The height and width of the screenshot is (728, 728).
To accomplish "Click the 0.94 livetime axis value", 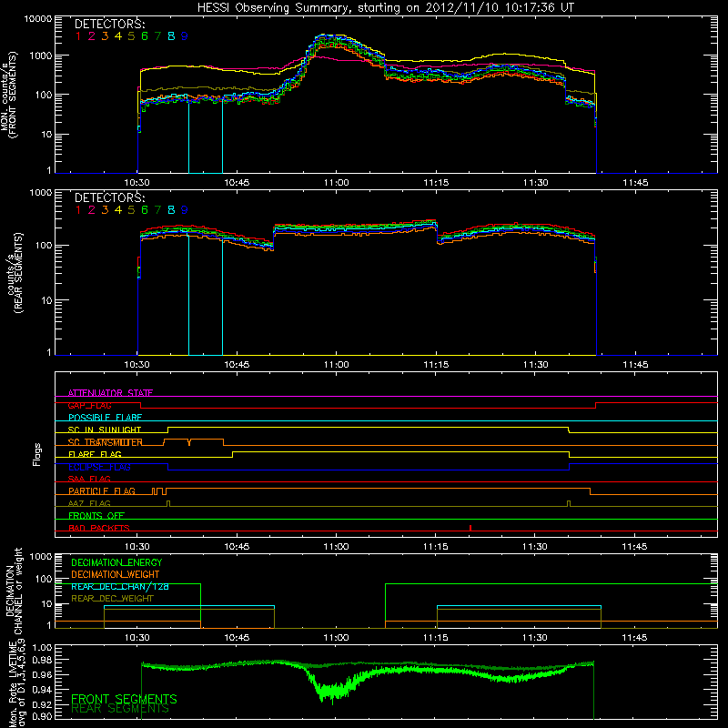I will coord(42,690).
